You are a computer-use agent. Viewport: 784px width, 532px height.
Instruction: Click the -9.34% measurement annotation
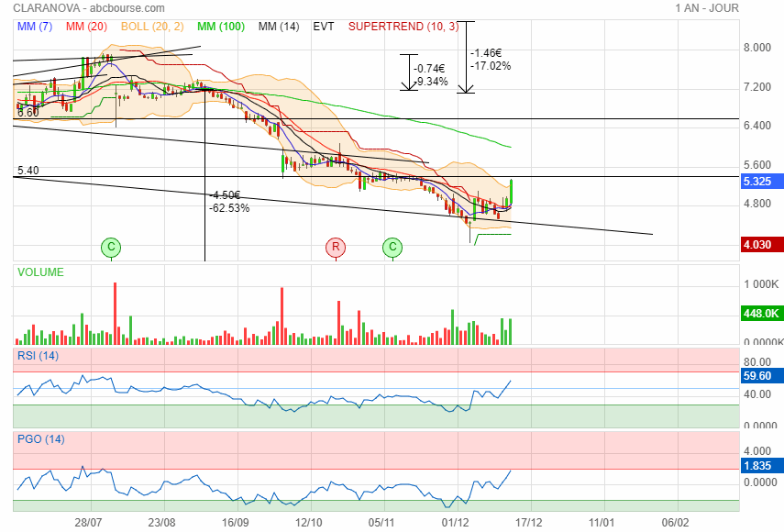(x=431, y=82)
